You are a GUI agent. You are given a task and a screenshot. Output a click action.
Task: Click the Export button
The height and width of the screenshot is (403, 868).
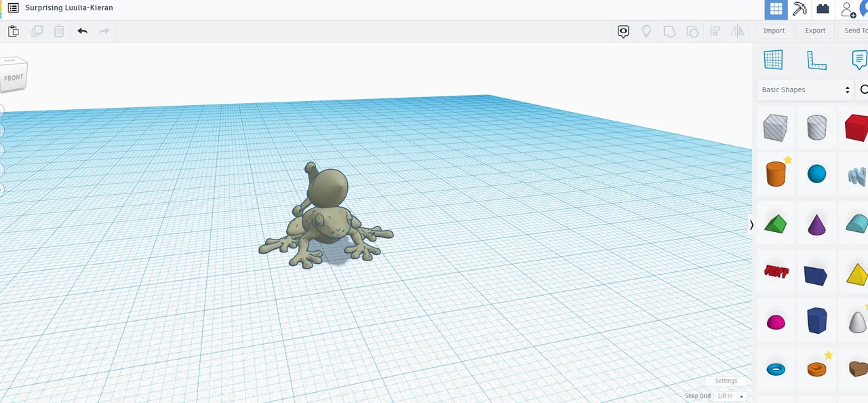815,31
